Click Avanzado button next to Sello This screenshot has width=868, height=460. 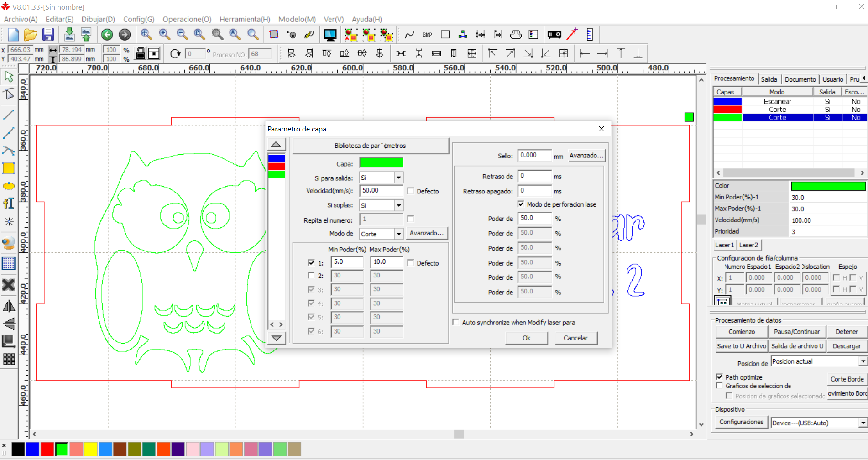[586, 156]
